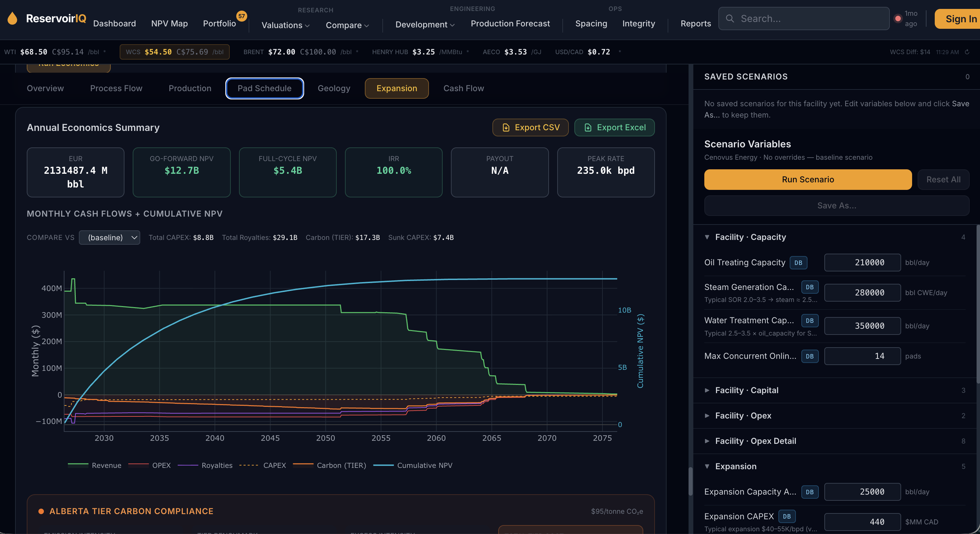Open the Compare VS baseline dropdown

click(x=110, y=237)
